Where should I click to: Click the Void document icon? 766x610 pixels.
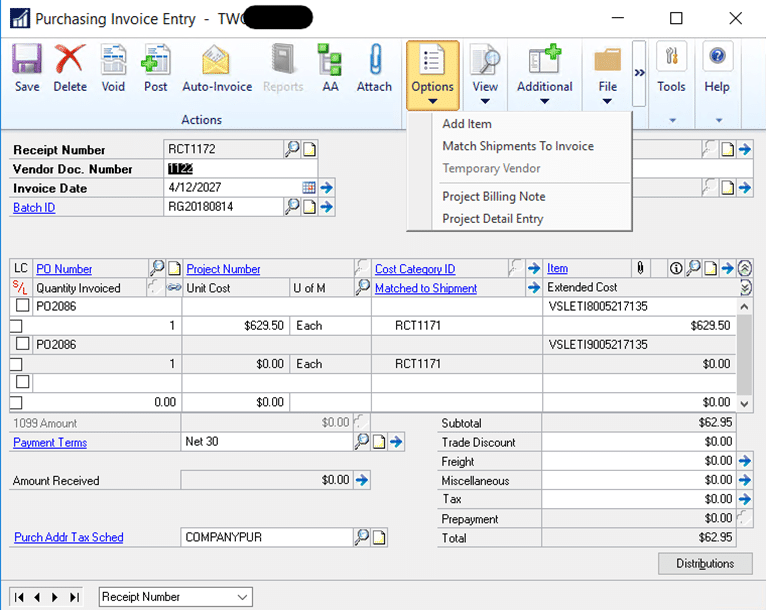[x=113, y=60]
